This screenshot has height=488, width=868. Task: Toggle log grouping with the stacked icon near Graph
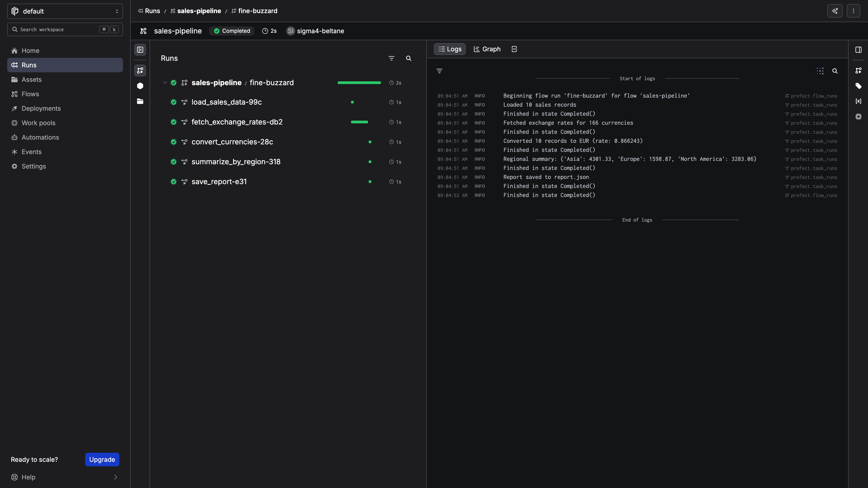pos(514,49)
